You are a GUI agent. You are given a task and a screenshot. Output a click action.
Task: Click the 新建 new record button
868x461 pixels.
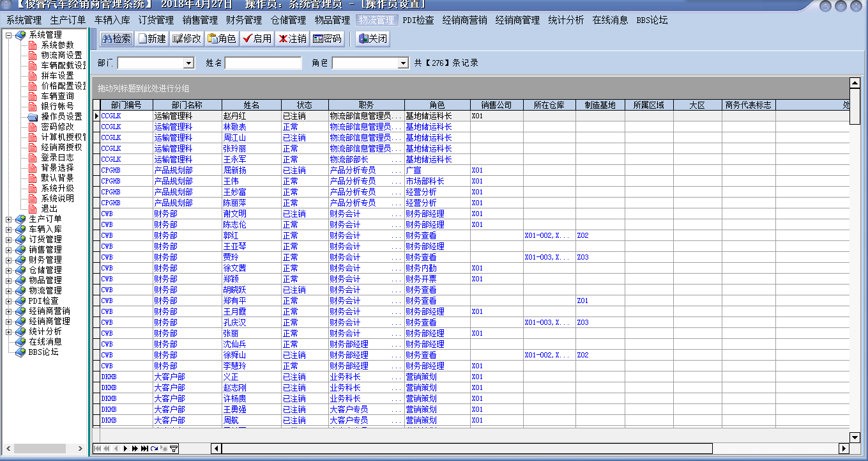coord(151,39)
